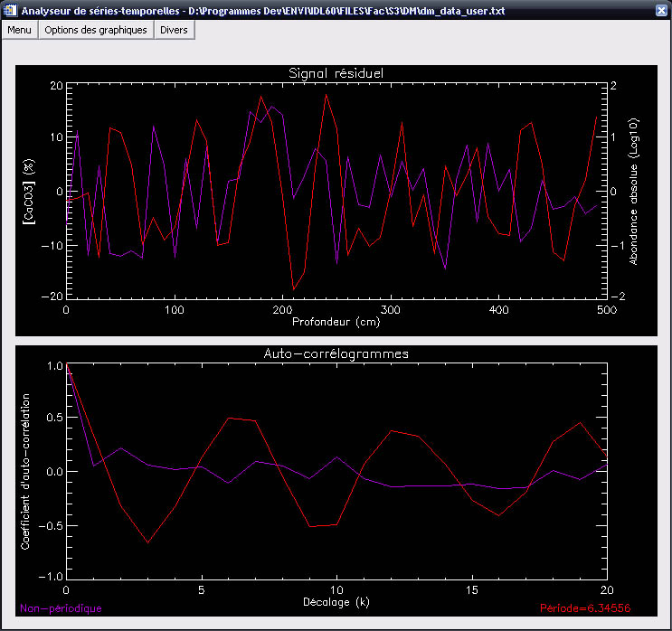Click the Auto-corrélogrammes chart title

(x=336, y=353)
